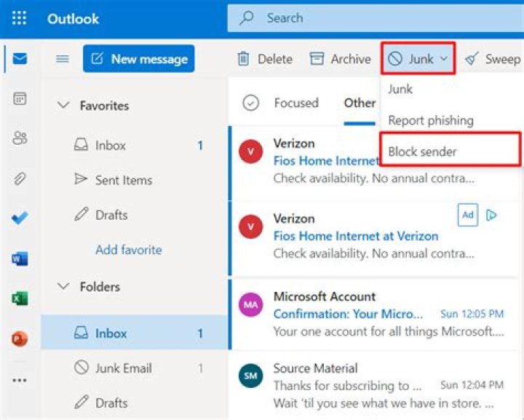
Task: Open the Junk Email folder
Action: click(x=125, y=368)
